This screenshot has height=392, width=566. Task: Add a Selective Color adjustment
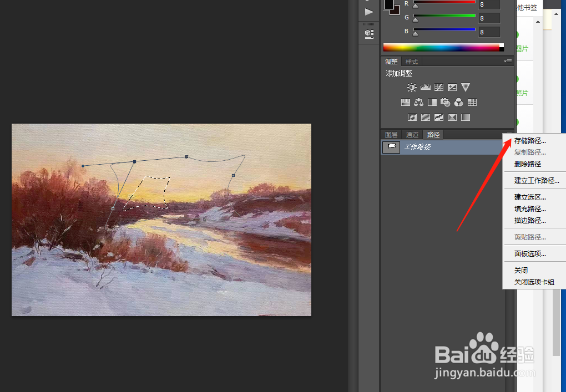pyautogui.click(x=452, y=117)
